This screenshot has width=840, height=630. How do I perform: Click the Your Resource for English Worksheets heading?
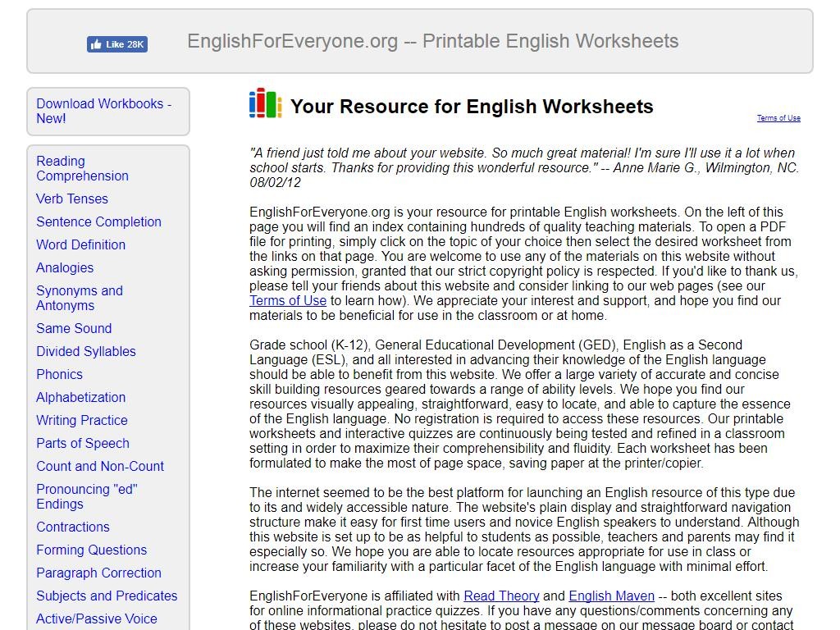tap(472, 107)
